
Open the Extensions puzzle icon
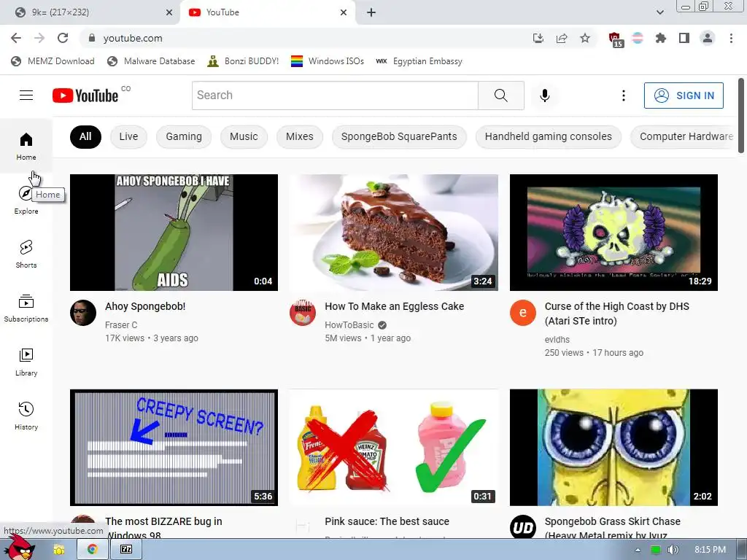(661, 38)
